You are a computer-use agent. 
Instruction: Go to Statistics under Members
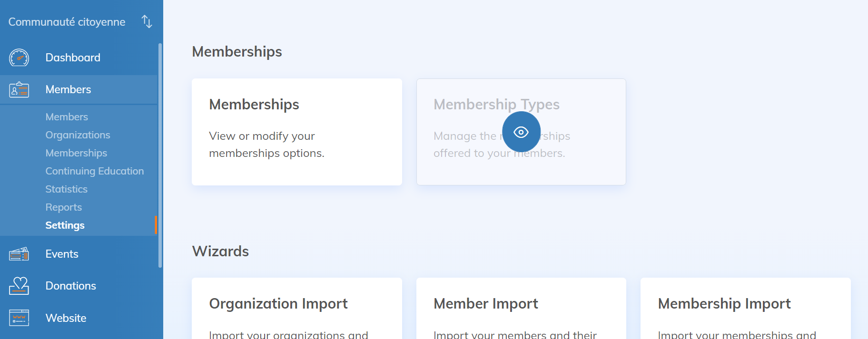(66, 189)
